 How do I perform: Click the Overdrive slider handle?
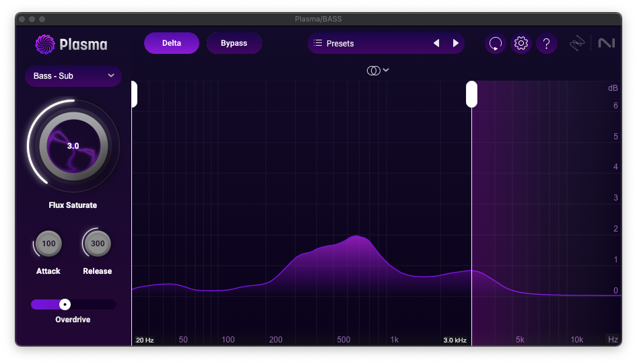[65, 304]
